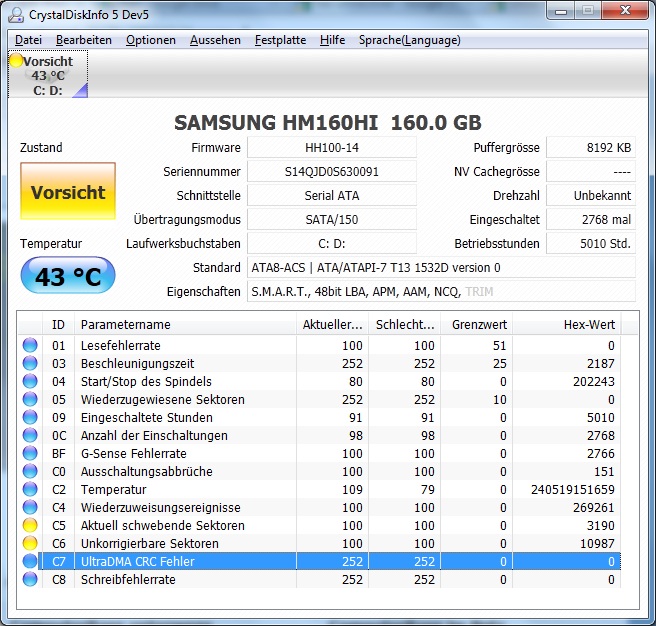Viewport: 656px width, 626px height.
Task: Select the Unkorrigierbare Sektoren row name
Action: 149,544
